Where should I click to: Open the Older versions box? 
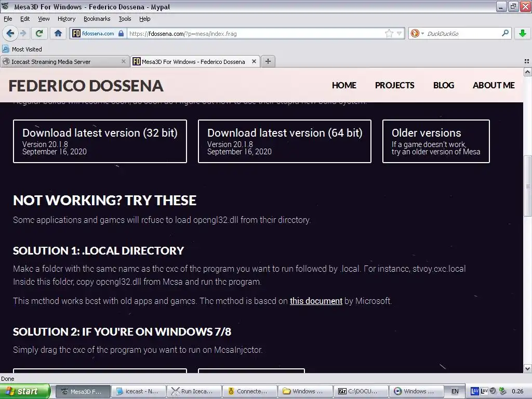(x=436, y=141)
